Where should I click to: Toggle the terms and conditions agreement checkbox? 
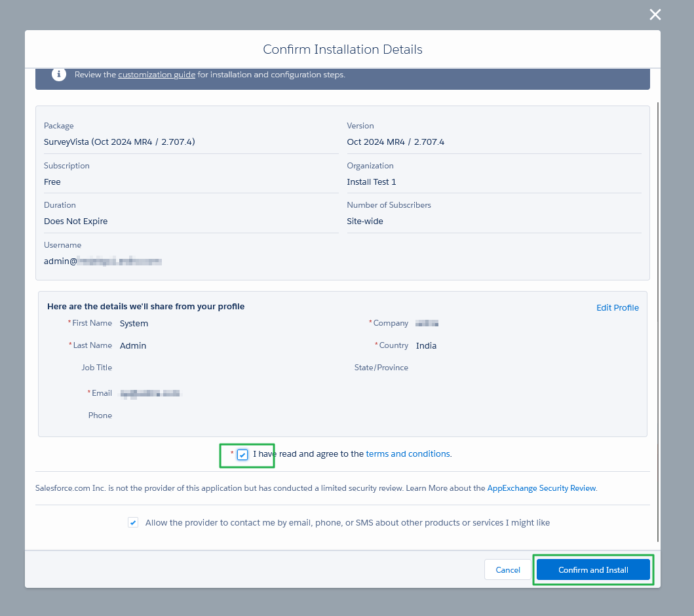[x=242, y=454]
